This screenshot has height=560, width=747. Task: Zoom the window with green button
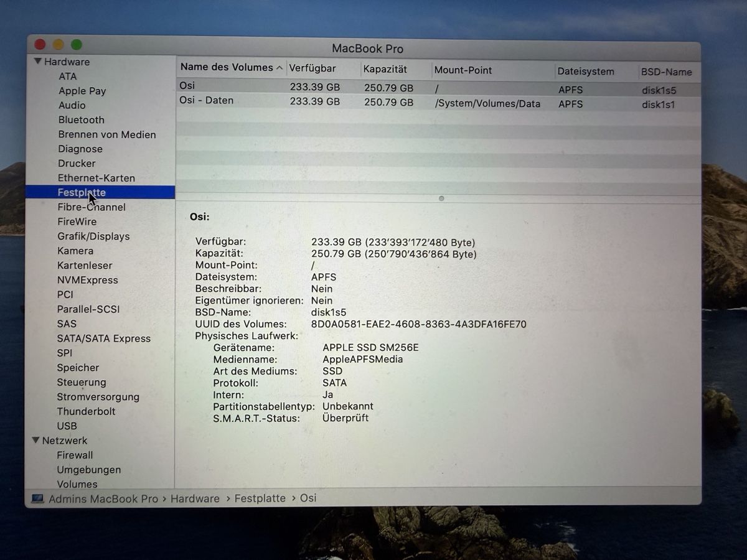pyautogui.click(x=77, y=44)
